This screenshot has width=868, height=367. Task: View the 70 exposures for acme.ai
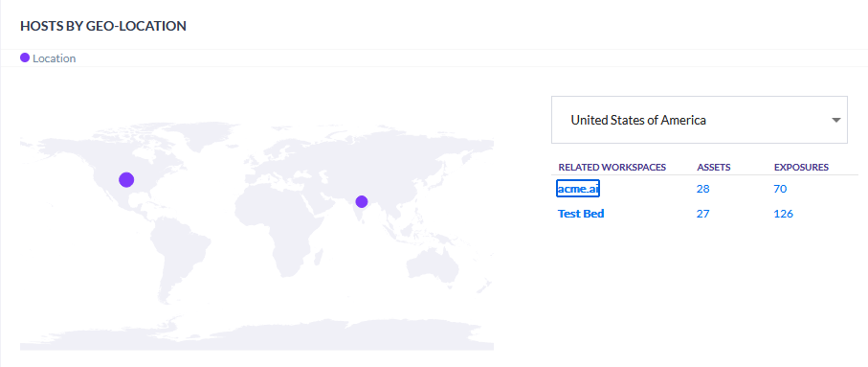(780, 189)
